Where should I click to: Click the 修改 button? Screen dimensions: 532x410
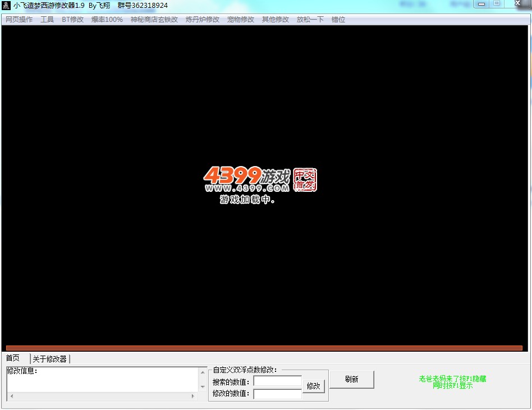313,386
